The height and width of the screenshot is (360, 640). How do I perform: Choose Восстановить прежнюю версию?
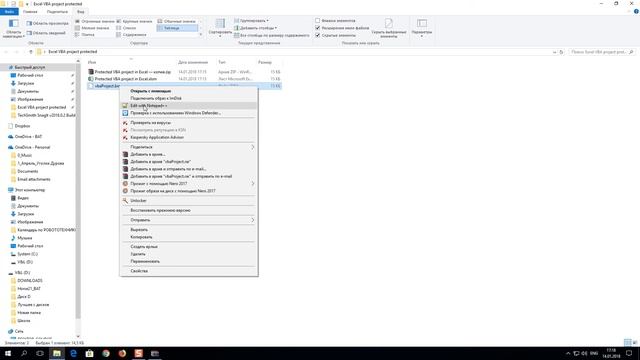189,210
